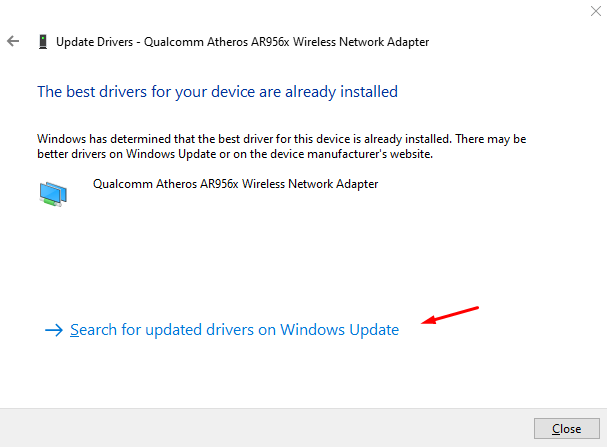The image size is (607, 447).
Task: Go back using the back arrow
Action: tap(13, 42)
